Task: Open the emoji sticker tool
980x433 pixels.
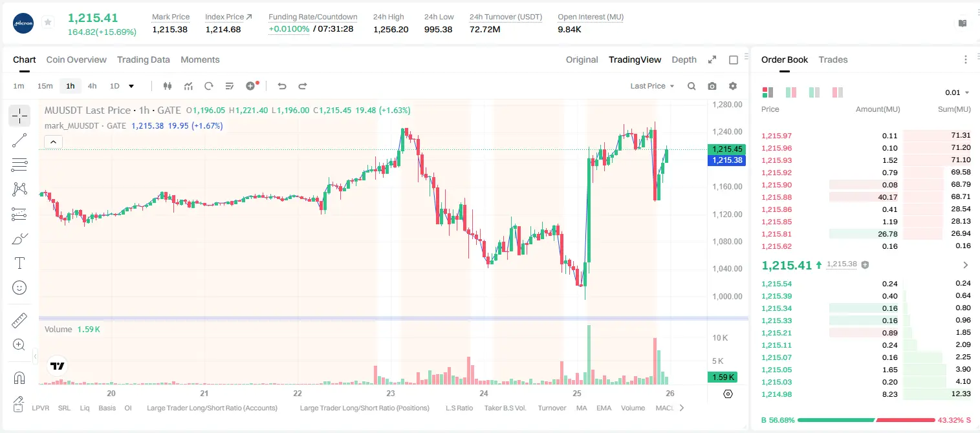Action: point(19,288)
